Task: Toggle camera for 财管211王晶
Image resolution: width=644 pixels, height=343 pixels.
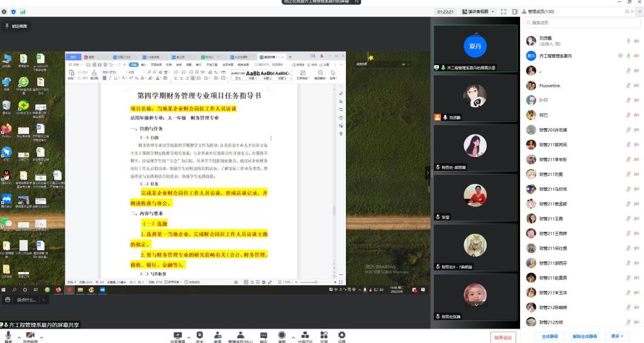Action: 636,219
